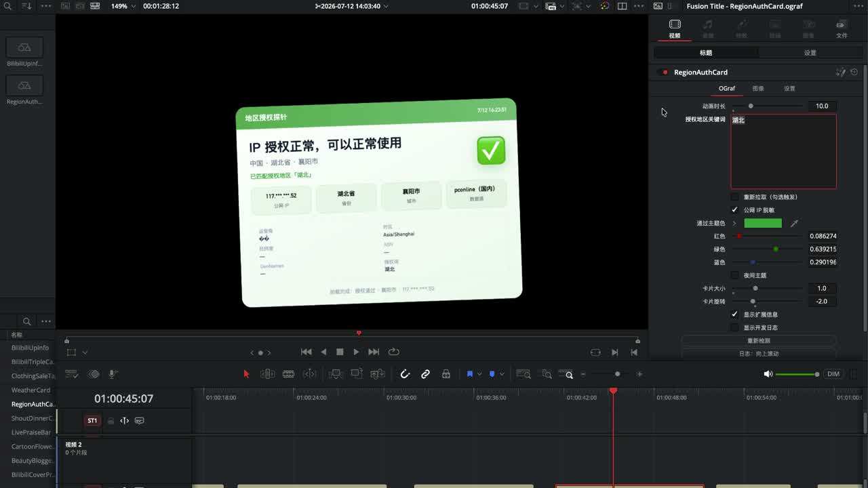Toggle loop playback

point(393,352)
